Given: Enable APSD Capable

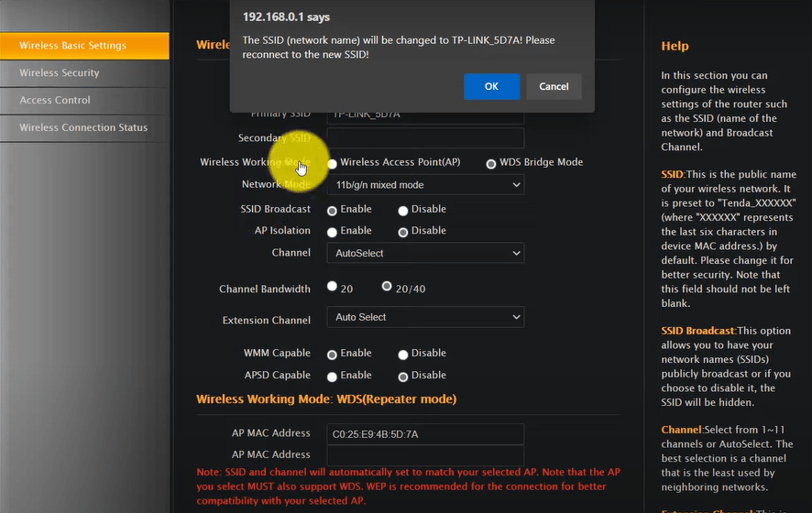Looking at the screenshot, I should pos(332,377).
